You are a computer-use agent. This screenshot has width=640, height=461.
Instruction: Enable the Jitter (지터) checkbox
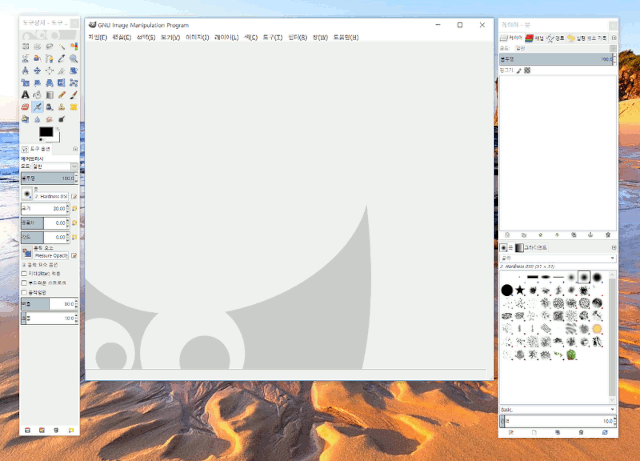pos(25,273)
